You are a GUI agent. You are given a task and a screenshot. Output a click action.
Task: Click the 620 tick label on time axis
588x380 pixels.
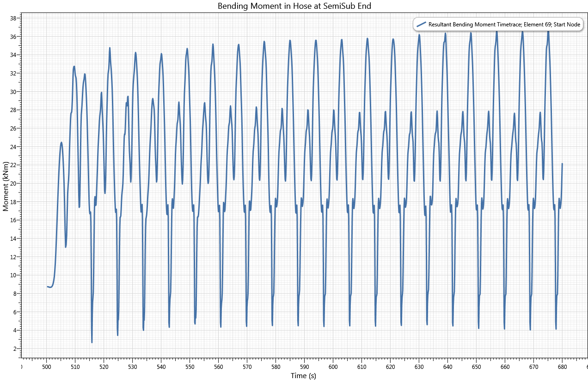click(x=390, y=367)
